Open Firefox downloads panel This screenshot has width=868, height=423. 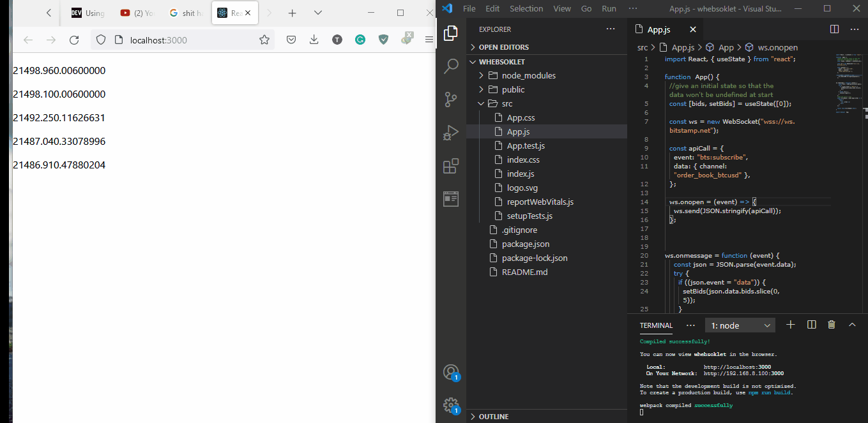coord(314,40)
